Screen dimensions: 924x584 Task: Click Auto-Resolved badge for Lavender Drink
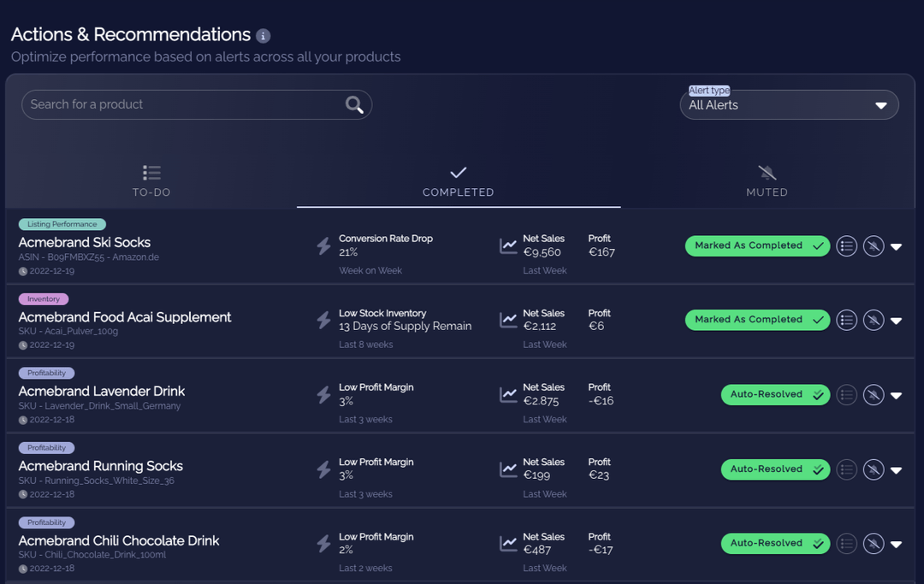[x=775, y=395]
